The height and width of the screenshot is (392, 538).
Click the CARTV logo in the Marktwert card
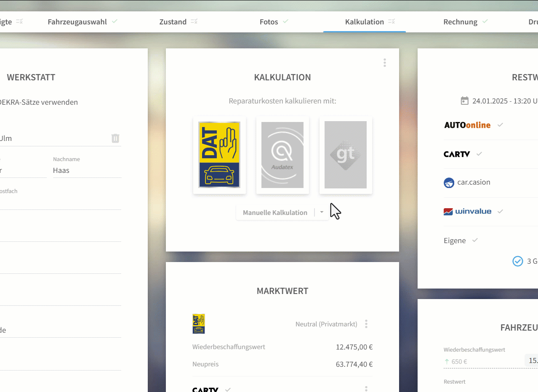[205, 389]
